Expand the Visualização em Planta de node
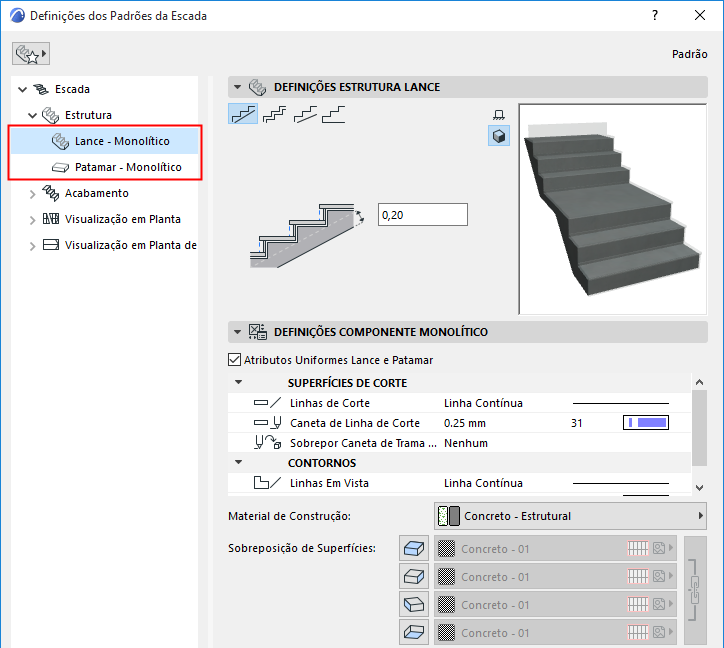Viewport: 724px width, 648px height. click(32, 246)
